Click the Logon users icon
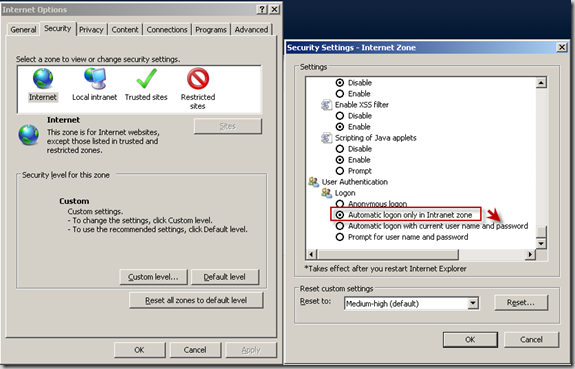Screen dimensions: 575x369 tap(326, 193)
